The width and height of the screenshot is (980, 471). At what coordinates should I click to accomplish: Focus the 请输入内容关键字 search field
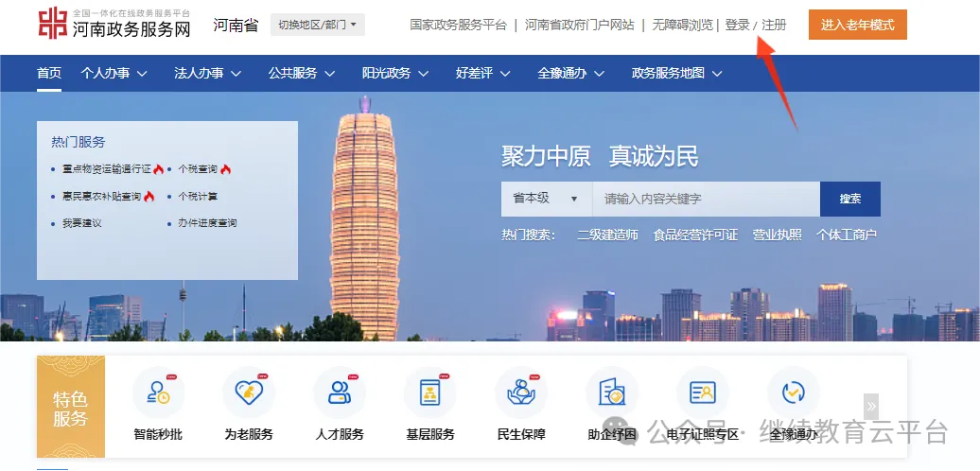pyautogui.click(x=707, y=199)
